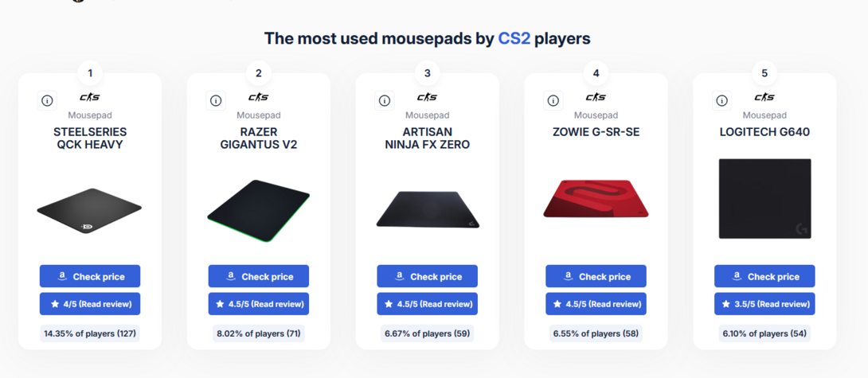Open info icon on Artisan Ninja FX Zero card
The image size is (868, 378).
point(385,100)
